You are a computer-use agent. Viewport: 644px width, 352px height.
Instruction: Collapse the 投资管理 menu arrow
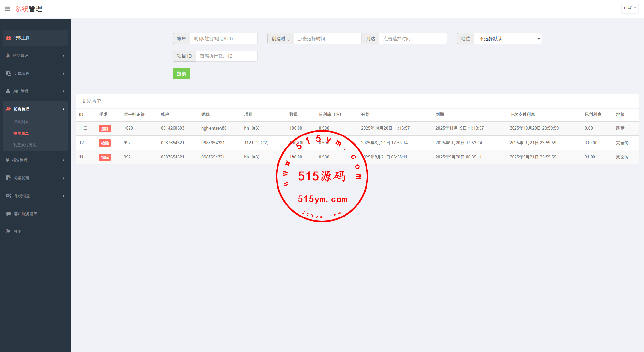point(64,109)
